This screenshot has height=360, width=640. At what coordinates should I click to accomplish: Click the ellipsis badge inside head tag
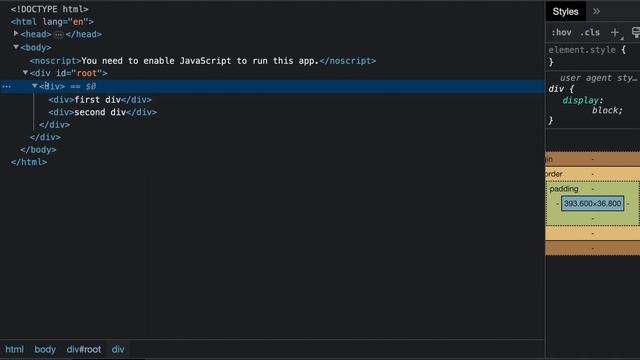[x=59, y=35]
